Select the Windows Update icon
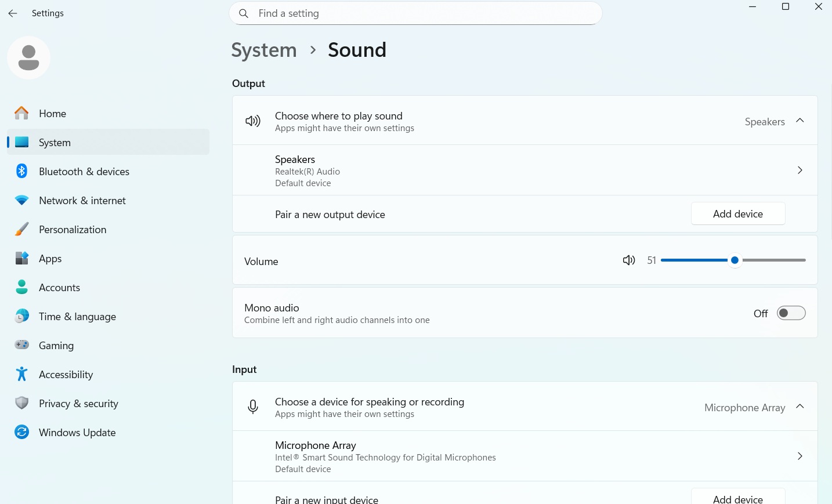Viewport: 832px width, 504px height. pyautogui.click(x=21, y=432)
